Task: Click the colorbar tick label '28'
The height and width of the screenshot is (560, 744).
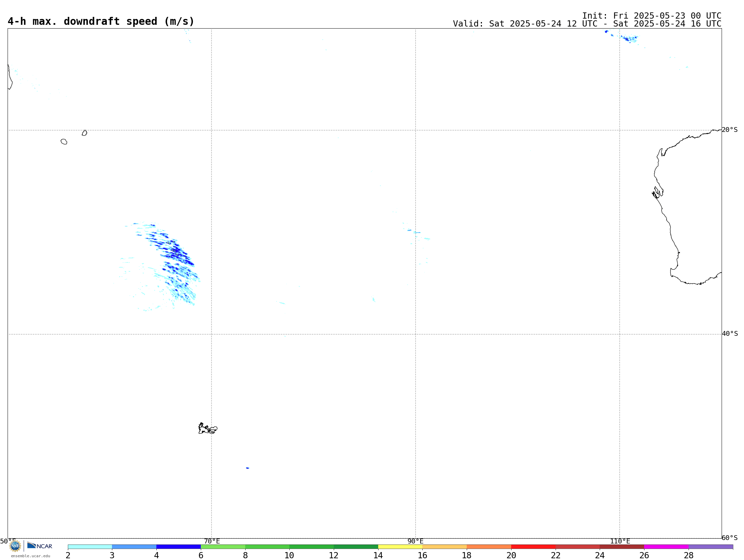Action: (x=689, y=555)
